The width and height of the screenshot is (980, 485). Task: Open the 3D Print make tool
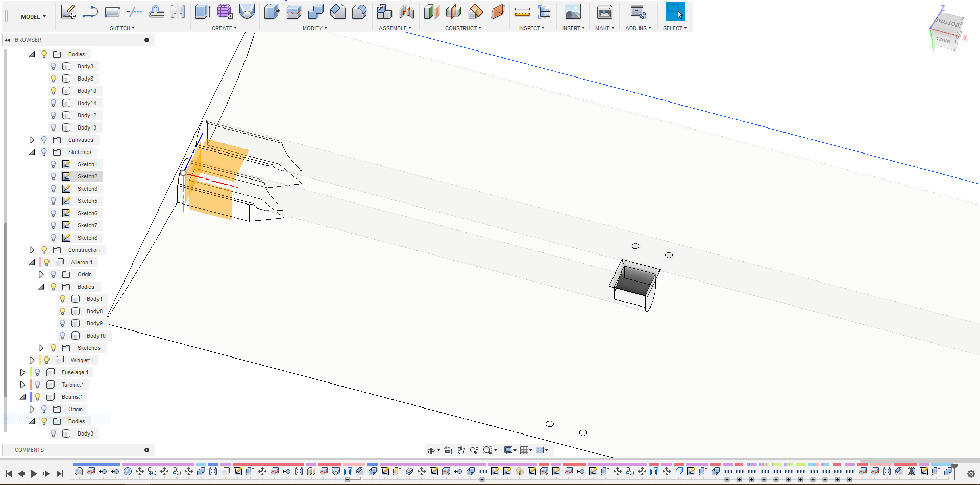pos(605,12)
